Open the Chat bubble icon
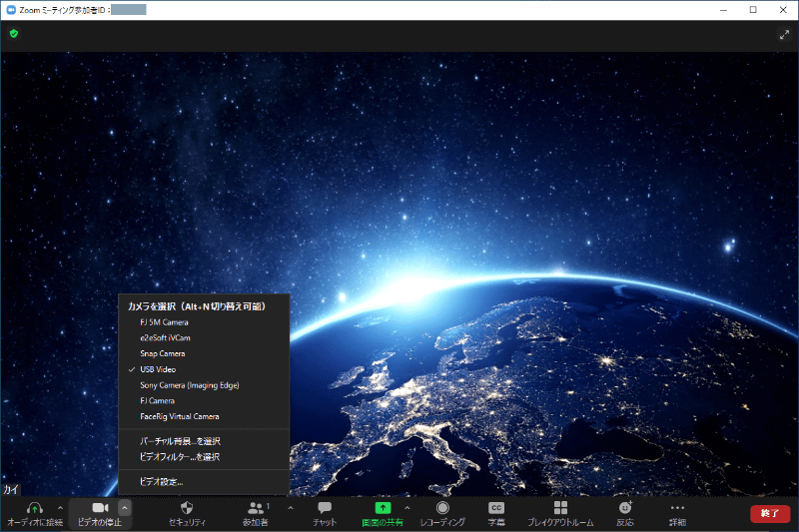Screen dimensions: 799x532 (x=325, y=508)
